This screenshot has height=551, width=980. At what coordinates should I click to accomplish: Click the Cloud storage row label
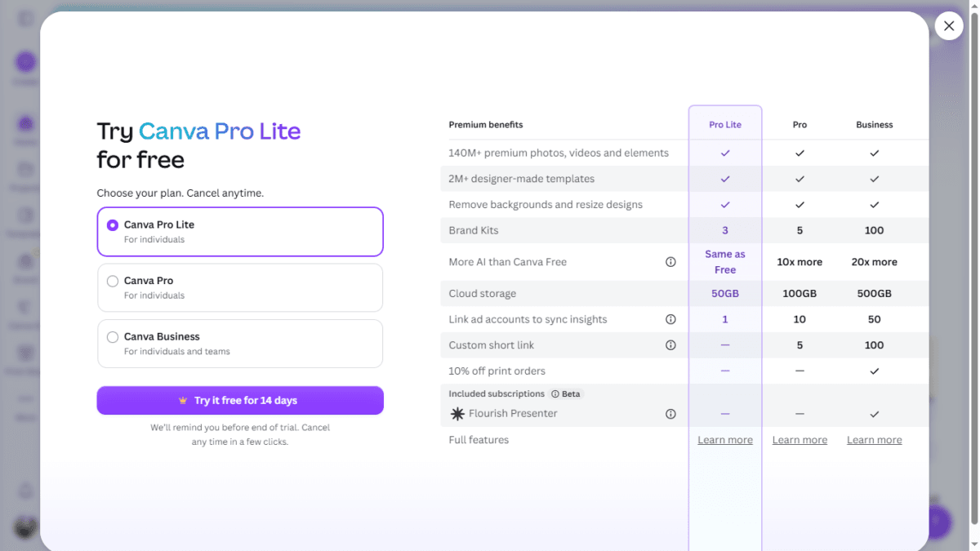[483, 294]
